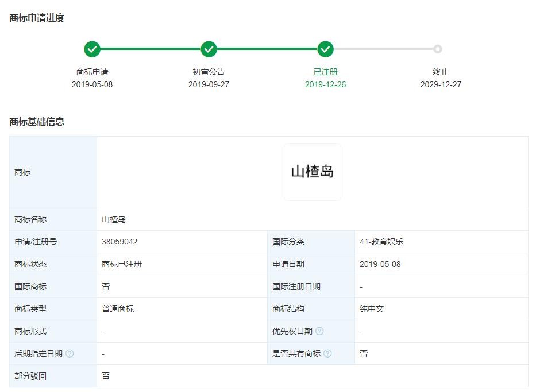Image resolution: width=536 pixels, height=392 pixels.
Task: Click the 初审公告 date 2019-09-27
Action: pos(209,84)
